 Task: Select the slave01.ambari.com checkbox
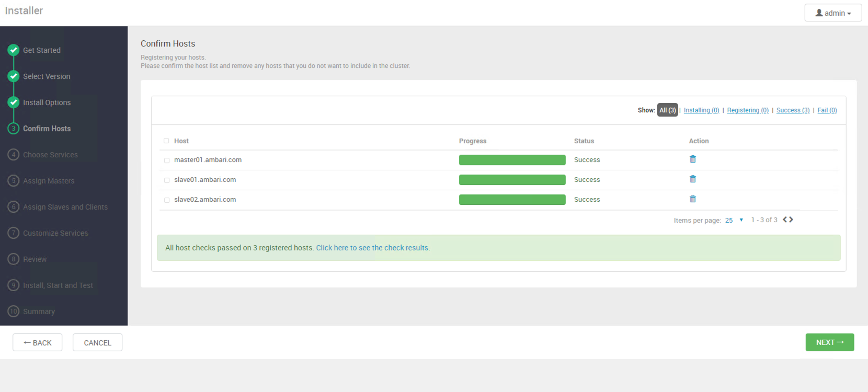click(167, 180)
